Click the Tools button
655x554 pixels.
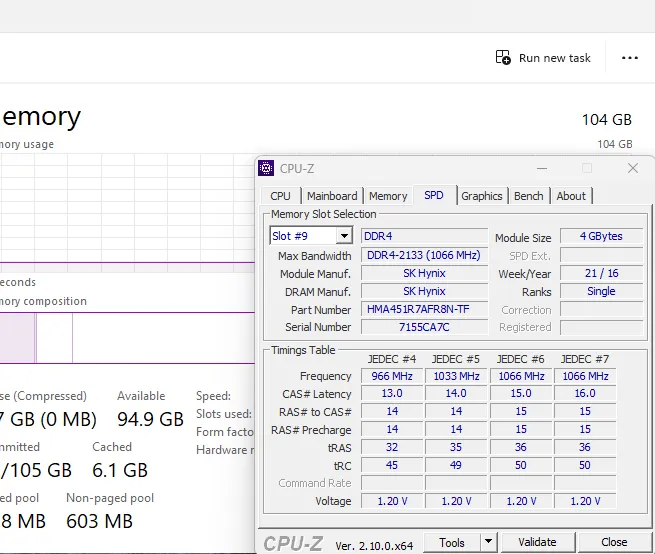pos(452,542)
